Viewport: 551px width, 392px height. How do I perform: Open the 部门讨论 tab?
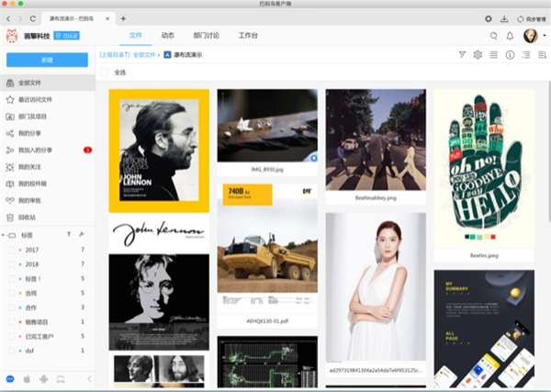click(x=204, y=36)
